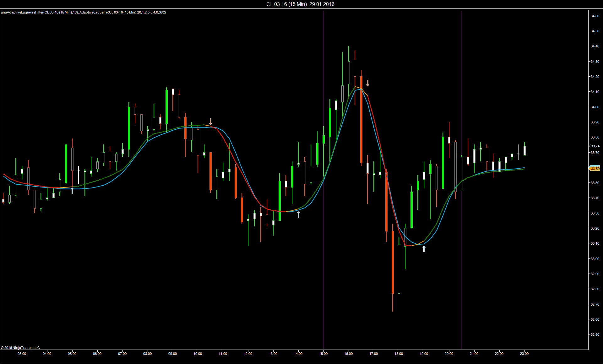Screen dimensions: 603x364
Task: Click the NinjaTrader copyright text
Action: [20, 348]
